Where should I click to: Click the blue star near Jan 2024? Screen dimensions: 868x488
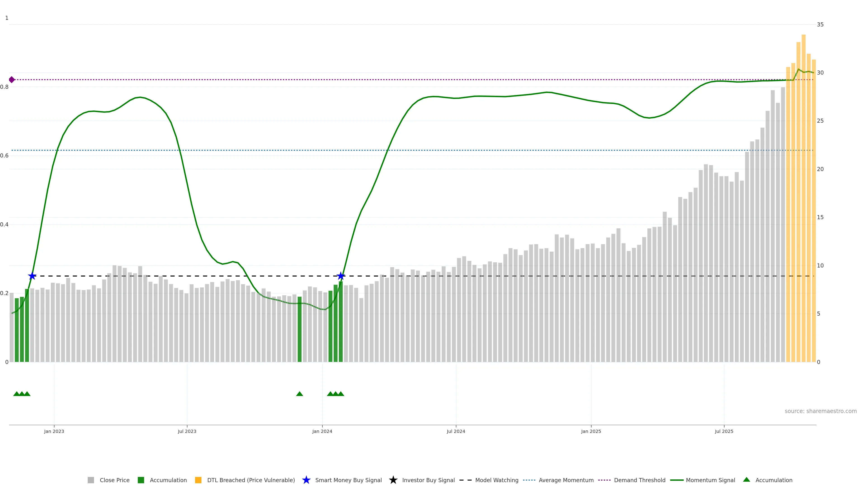pos(341,276)
